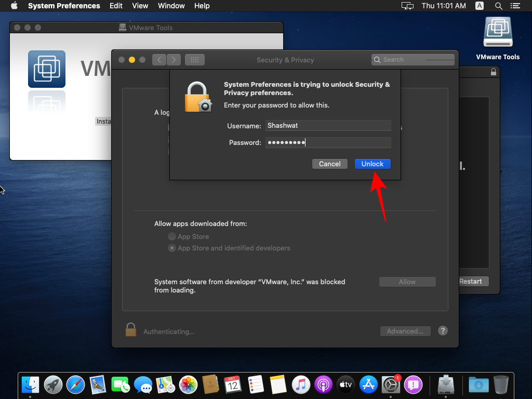Screen dimensions: 532x399
Task: Open the VMware Tools installer icon on the desktop
Action: click(498, 31)
